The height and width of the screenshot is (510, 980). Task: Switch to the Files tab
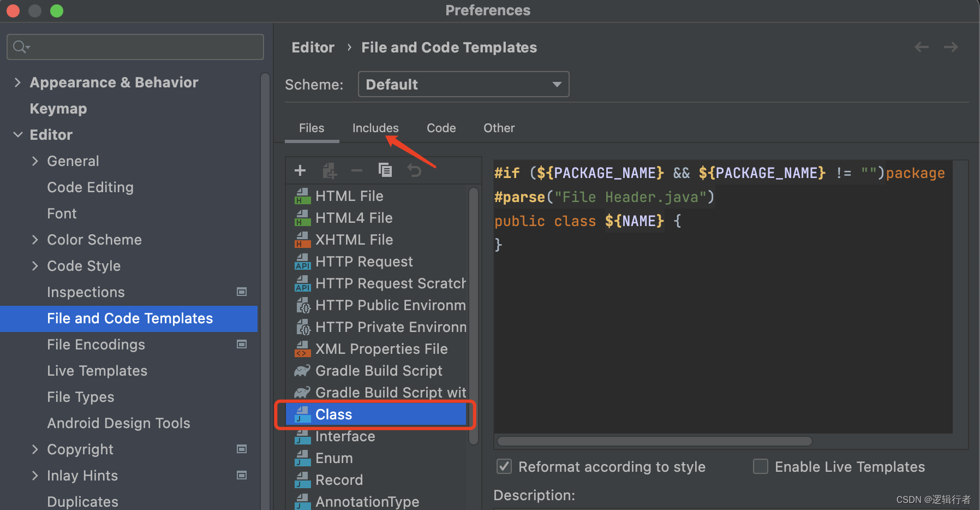pyautogui.click(x=312, y=128)
